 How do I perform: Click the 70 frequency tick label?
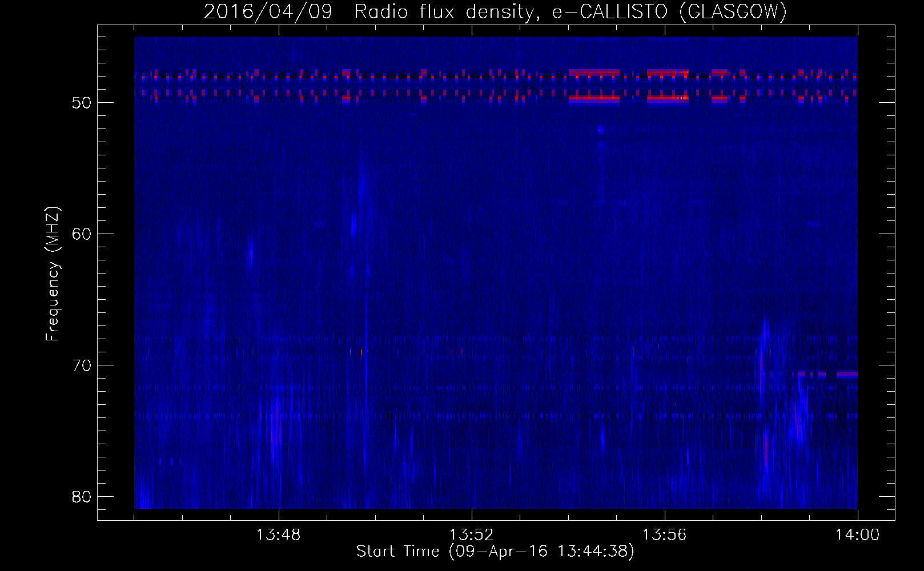(x=82, y=365)
